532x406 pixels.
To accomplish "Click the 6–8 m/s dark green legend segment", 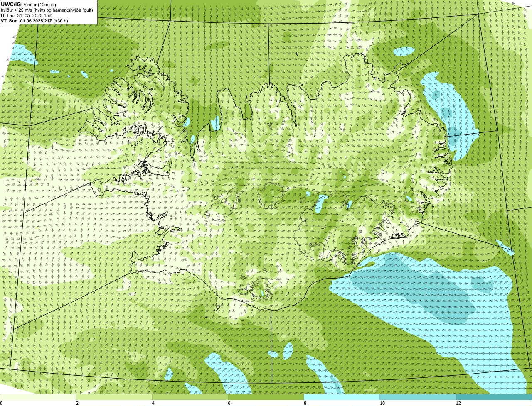I will (x=266, y=397).
